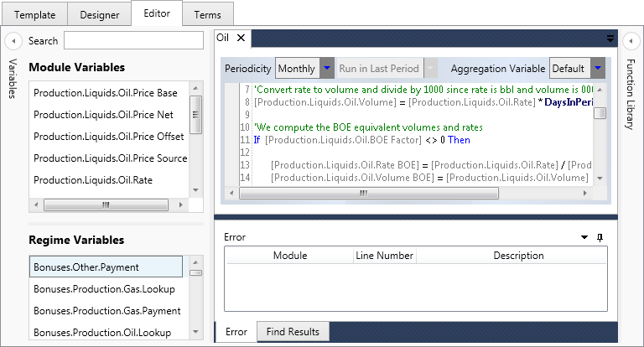Click the vertical Function Library label
Viewport: 644px width, 347px height.
631,95
